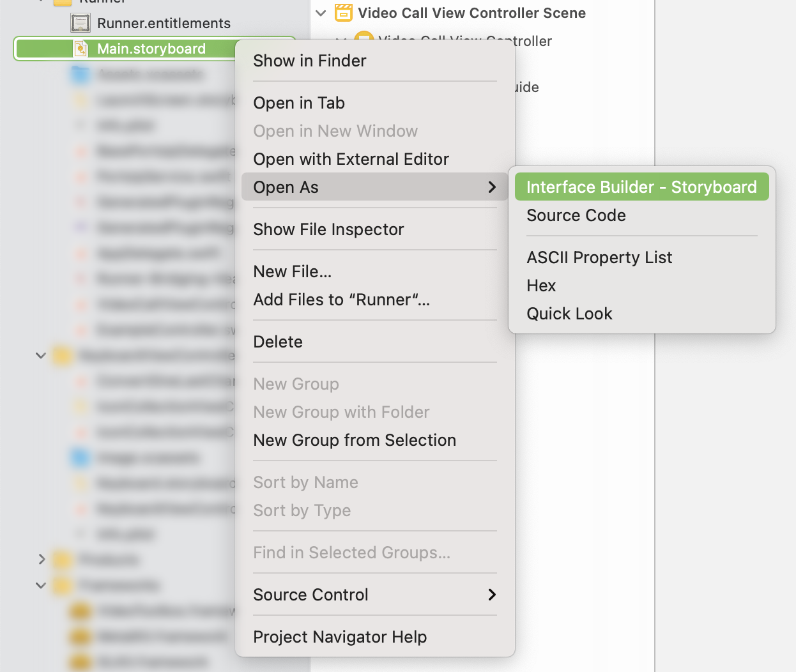
Task: Pick Open with External Editor
Action: point(351,159)
